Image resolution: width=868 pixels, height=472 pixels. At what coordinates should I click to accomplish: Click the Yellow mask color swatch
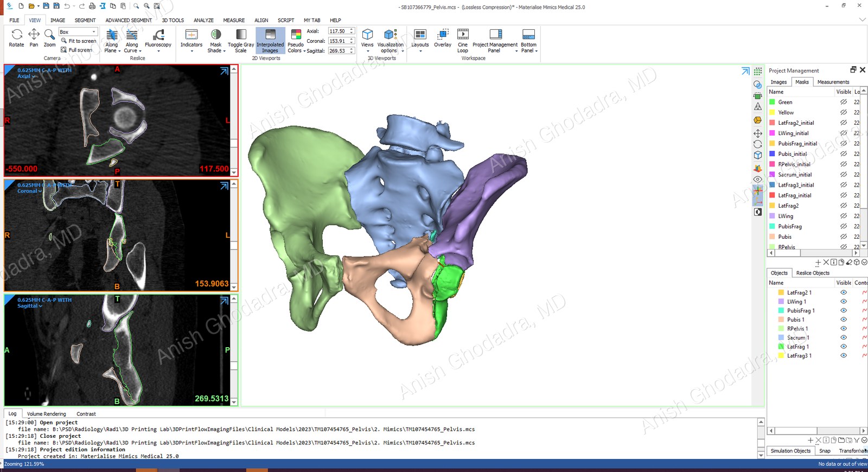tap(772, 112)
